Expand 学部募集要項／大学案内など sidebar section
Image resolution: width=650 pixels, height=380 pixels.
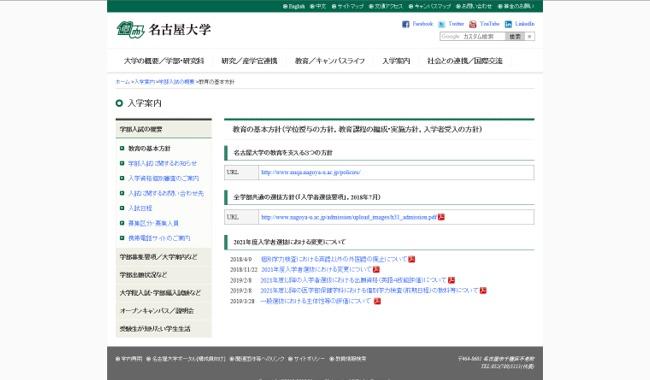point(164,257)
